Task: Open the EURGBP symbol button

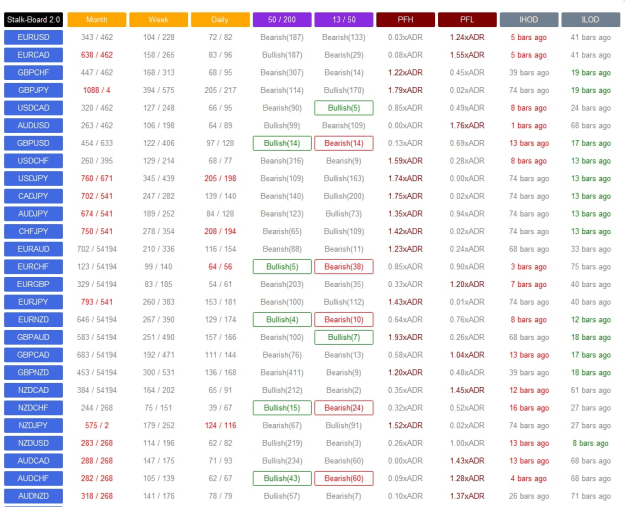Action: click(x=33, y=284)
